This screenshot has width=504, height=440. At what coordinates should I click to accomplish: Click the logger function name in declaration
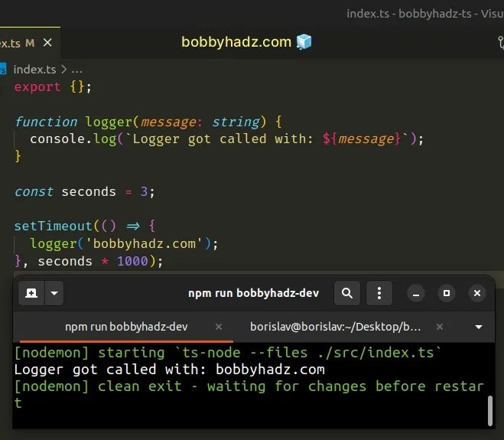pyautogui.click(x=109, y=122)
